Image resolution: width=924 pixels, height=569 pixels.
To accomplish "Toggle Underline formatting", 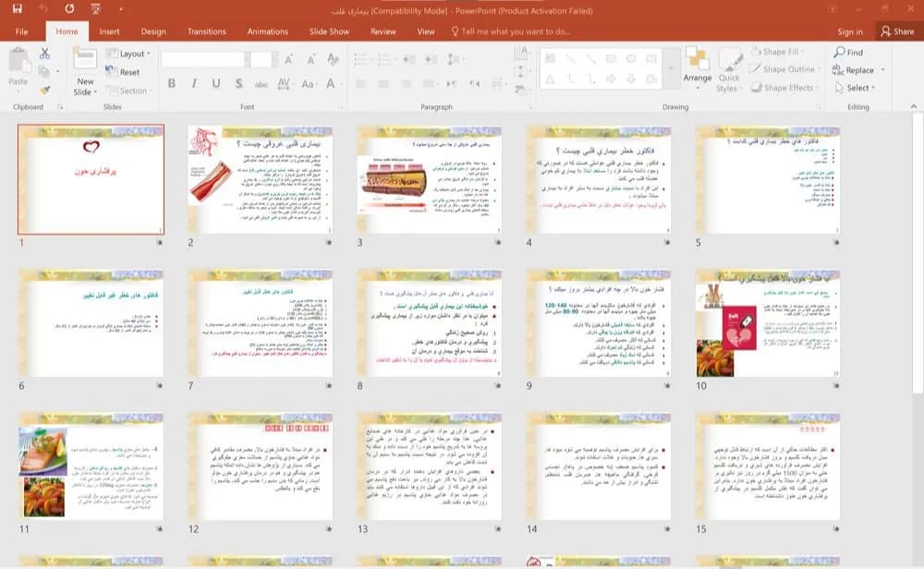I will click(216, 84).
